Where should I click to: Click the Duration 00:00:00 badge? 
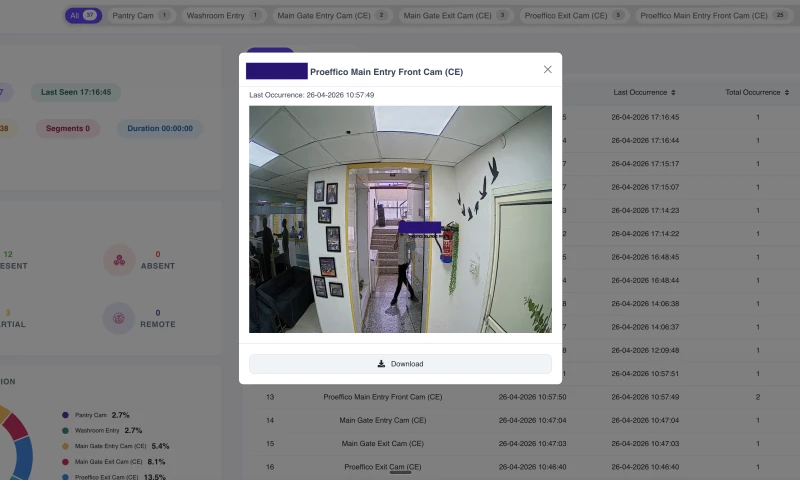pos(160,129)
